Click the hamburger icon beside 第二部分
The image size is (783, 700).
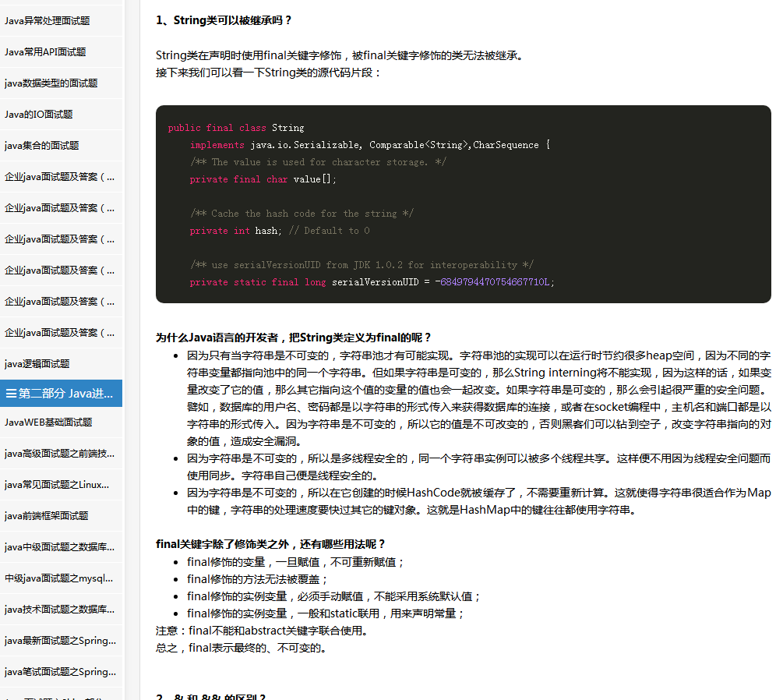coord(11,394)
